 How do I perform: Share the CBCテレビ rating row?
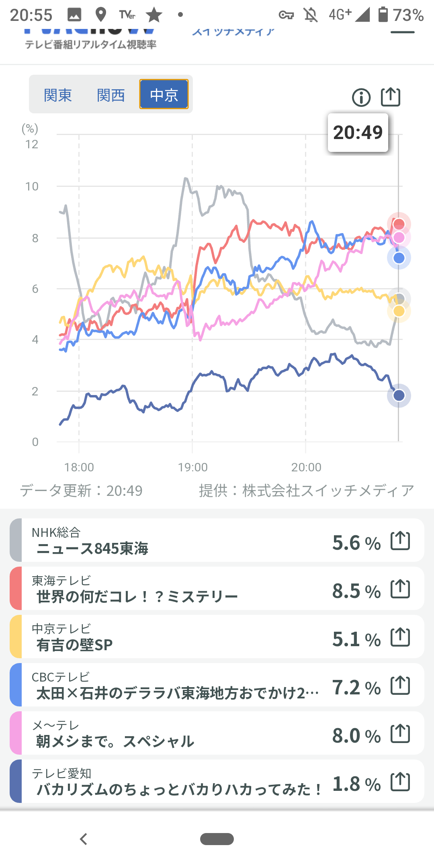click(x=400, y=686)
